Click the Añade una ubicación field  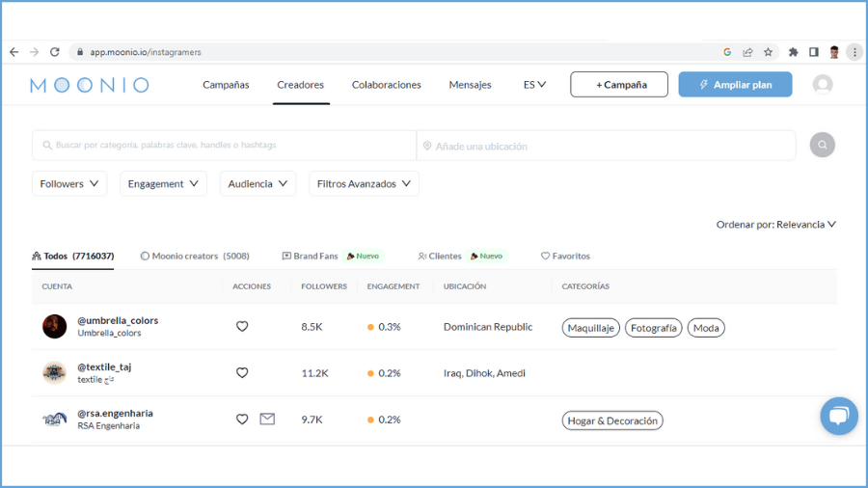click(x=607, y=146)
